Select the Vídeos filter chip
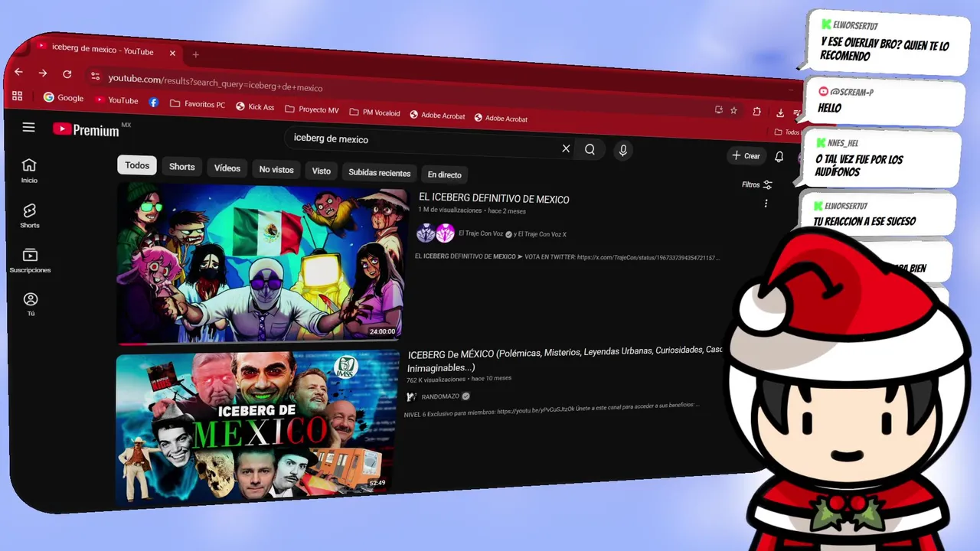Viewport: 980px width, 551px height. pos(227,168)
